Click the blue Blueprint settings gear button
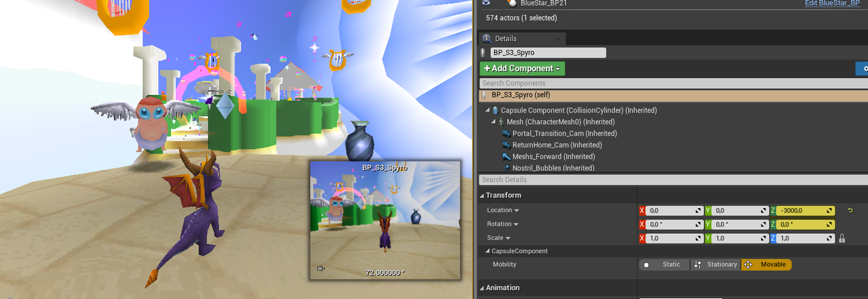This screenshot has width=868, height=299. pos(863,68)
